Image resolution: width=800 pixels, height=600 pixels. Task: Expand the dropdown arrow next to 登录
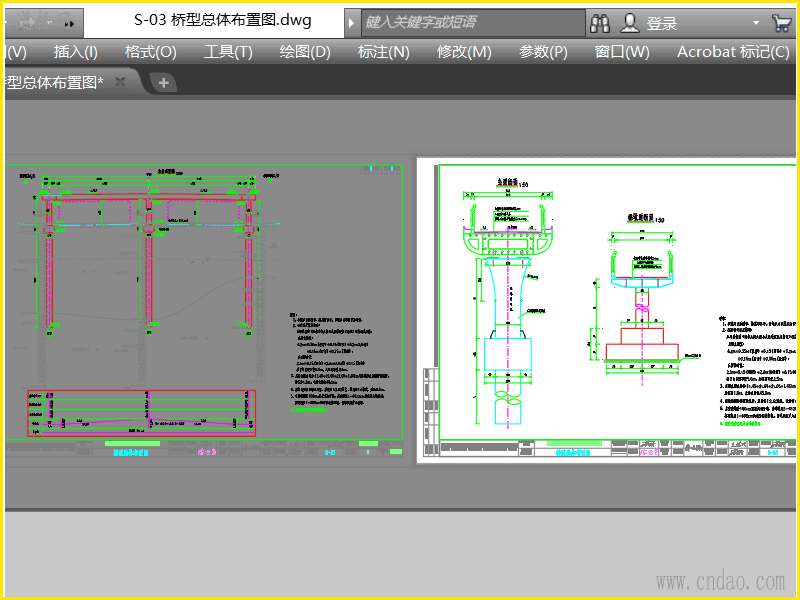(x=756, y=23)
